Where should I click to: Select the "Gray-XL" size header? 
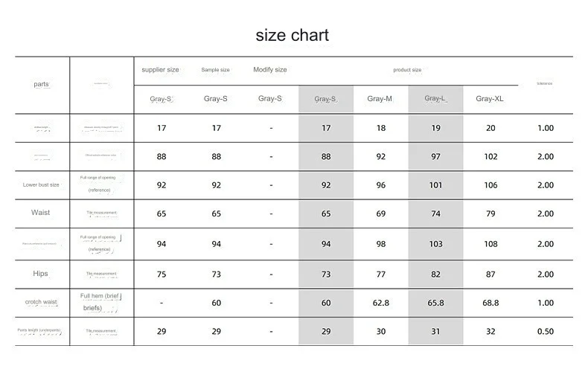tap(490, 98)
